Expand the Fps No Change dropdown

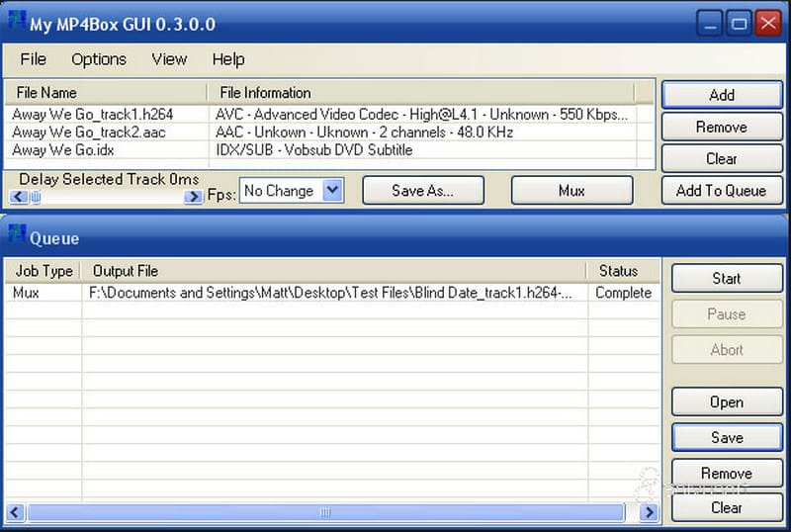(333, 191)
